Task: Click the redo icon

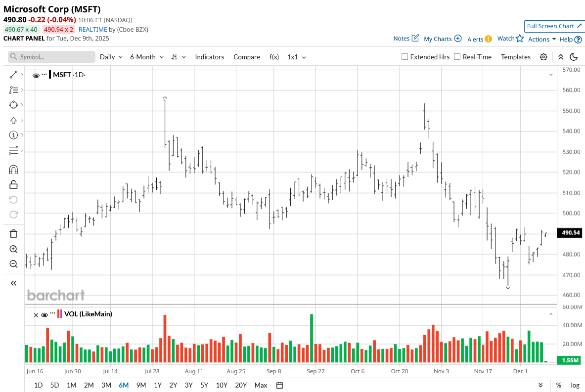Action: pyautogui.click(x=13, y=215)
